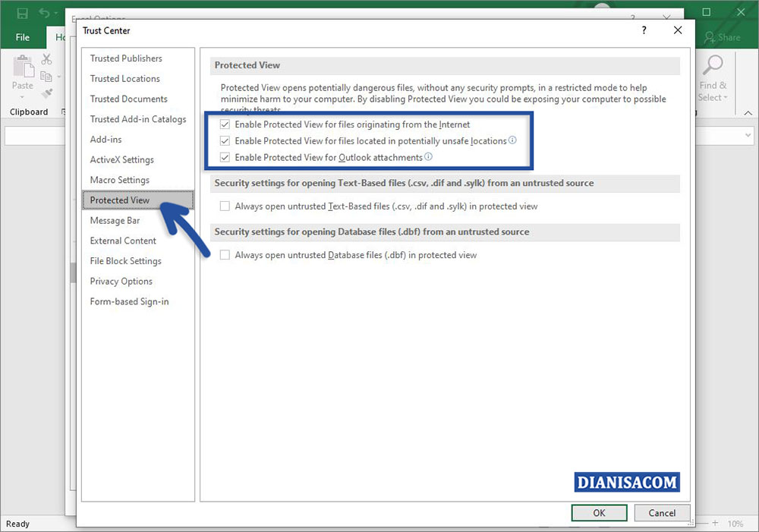Click Undo arrow in Excel title bar
The image size is (759, 532).
pos(45,13)
